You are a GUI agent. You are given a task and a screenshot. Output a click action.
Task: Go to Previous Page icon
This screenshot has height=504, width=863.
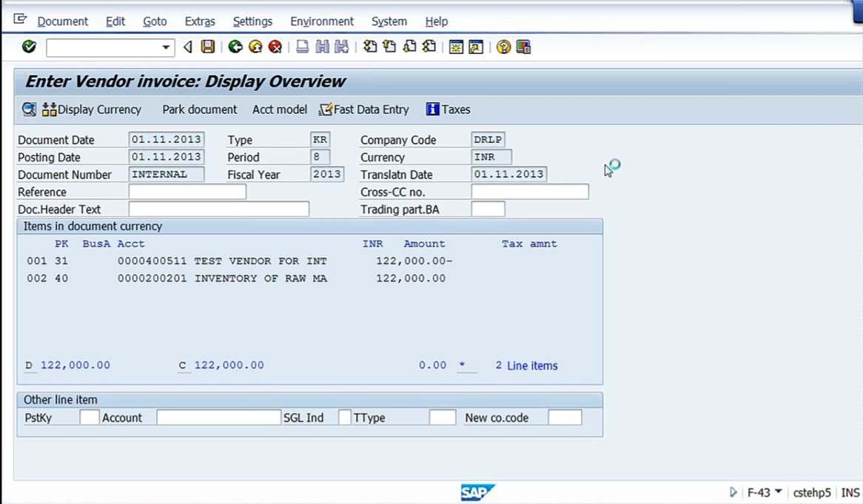coord(389,47)
